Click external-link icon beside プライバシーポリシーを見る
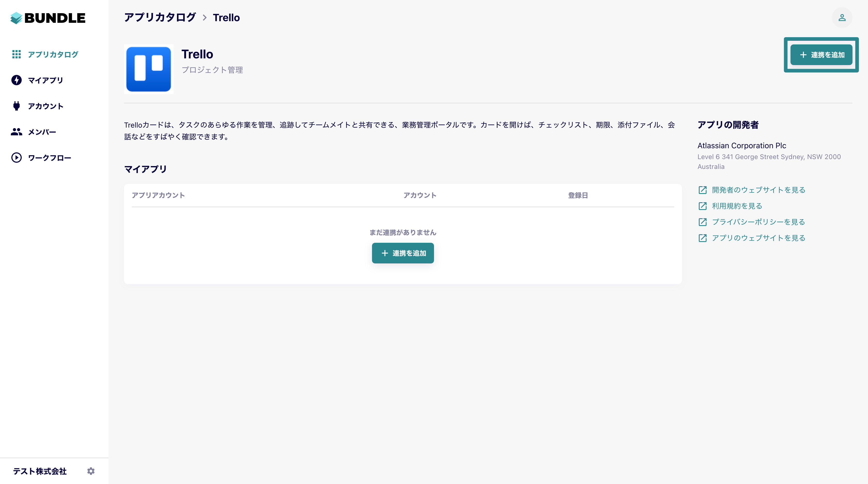868x484 pixels. tap(703, 222)
